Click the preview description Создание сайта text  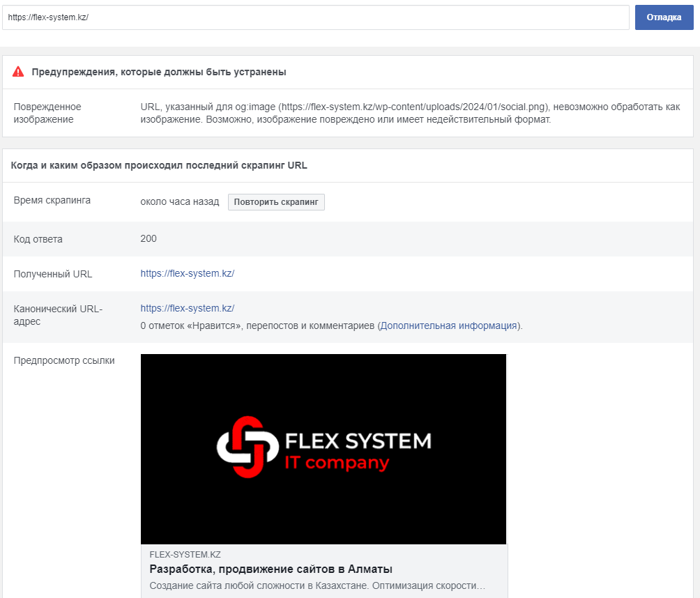[x=317, y=585]
